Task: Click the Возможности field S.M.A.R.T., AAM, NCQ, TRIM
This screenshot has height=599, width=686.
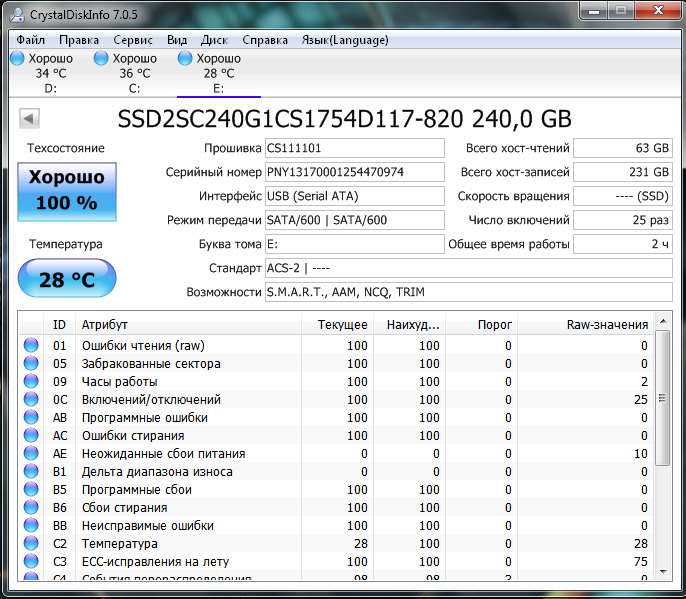Action: click(469, 292)
